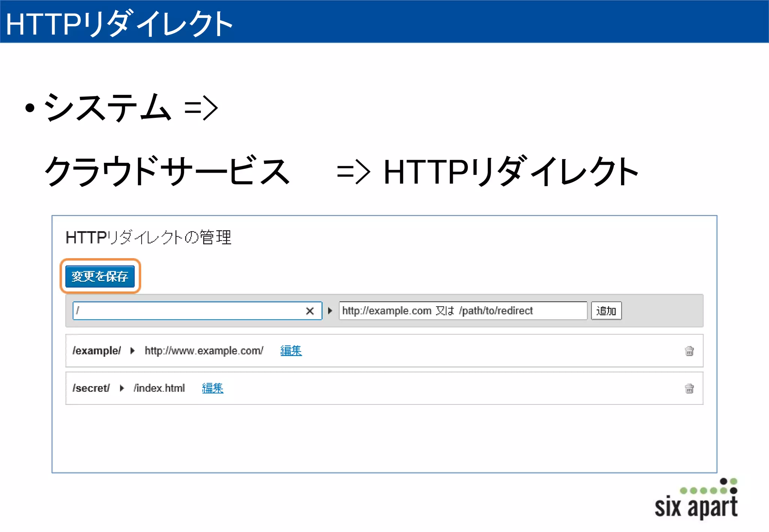Screen dimensions: 769x532
Task: Click the /index.html destination text
Action: click(x=159, y=388)
